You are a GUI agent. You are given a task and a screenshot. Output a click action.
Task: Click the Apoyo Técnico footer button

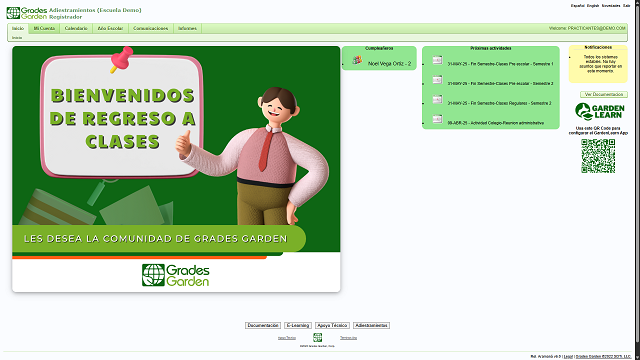[x=332, y=325]
